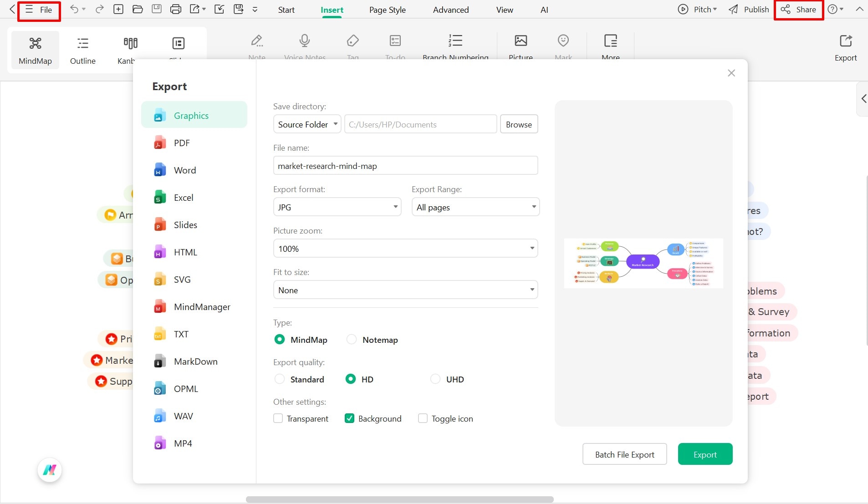Open the Mia AI assistant icon
868x504 pixels.
(x=50, y=470)
